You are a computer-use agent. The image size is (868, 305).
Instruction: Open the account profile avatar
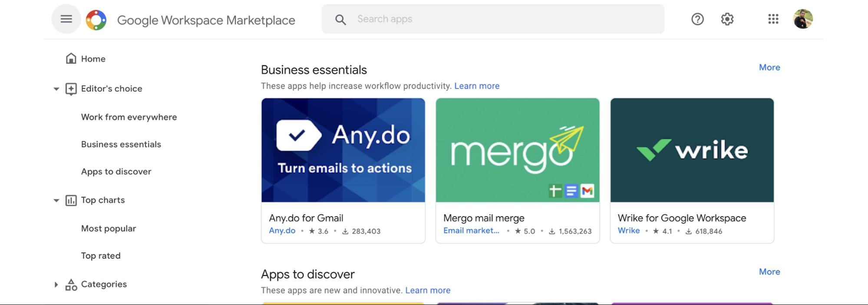(x=803, y=19)
